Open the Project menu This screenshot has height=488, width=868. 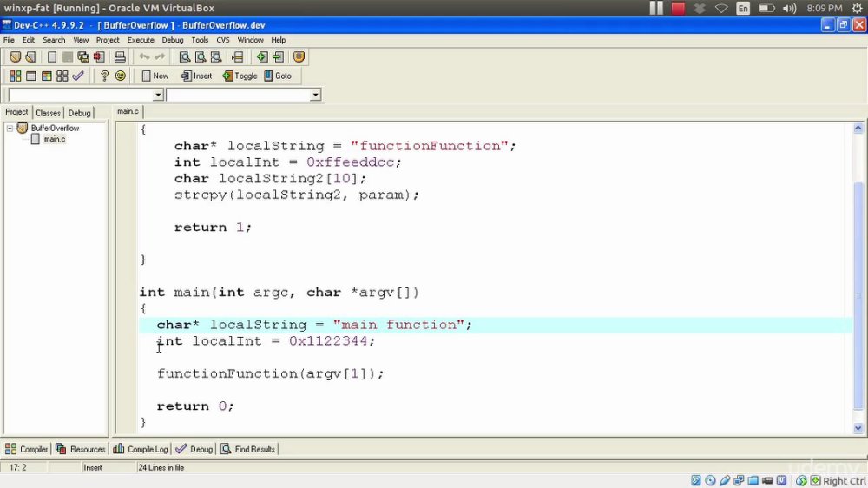(x=108, y=40)
